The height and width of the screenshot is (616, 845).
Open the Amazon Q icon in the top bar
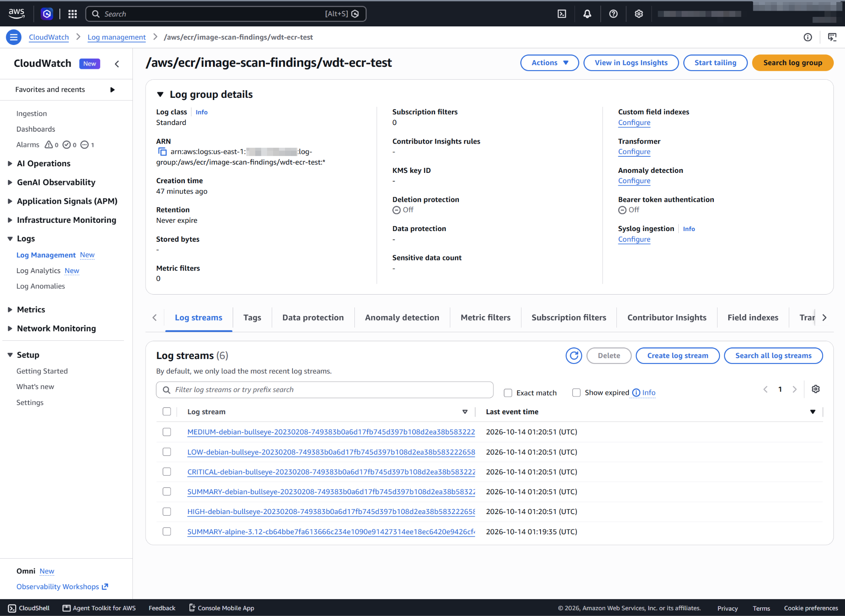[47, 14]
